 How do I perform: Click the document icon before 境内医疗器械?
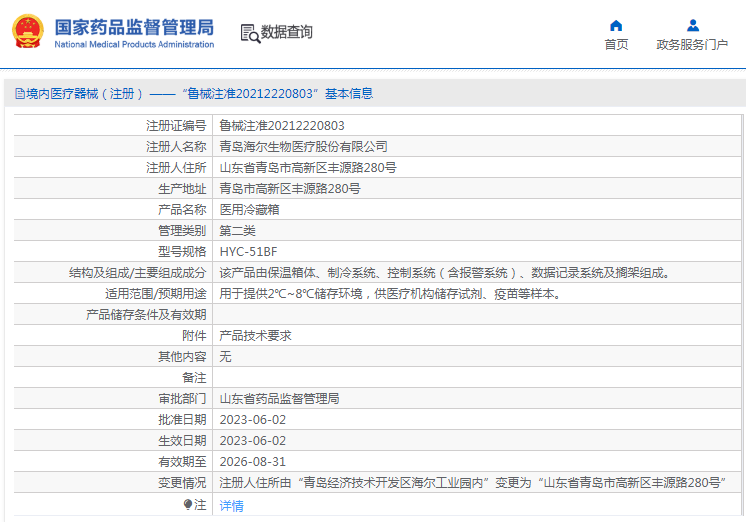click(19, 94)
